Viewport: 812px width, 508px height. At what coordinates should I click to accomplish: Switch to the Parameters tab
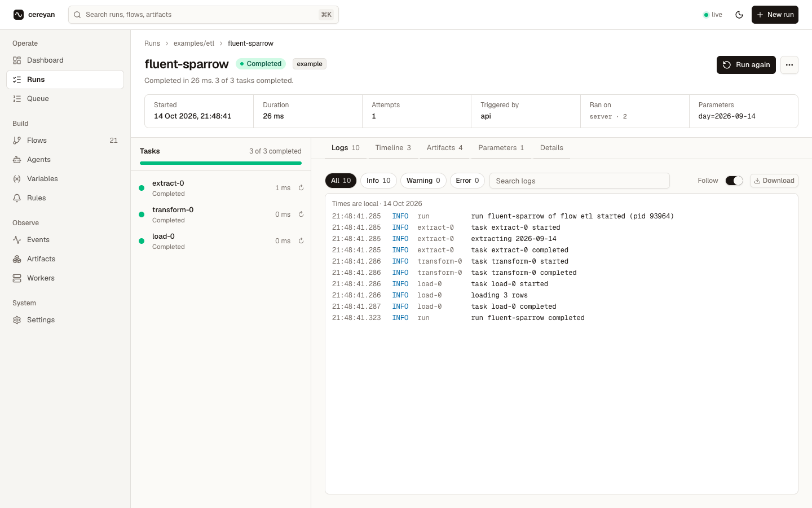(x=501, y=148)
